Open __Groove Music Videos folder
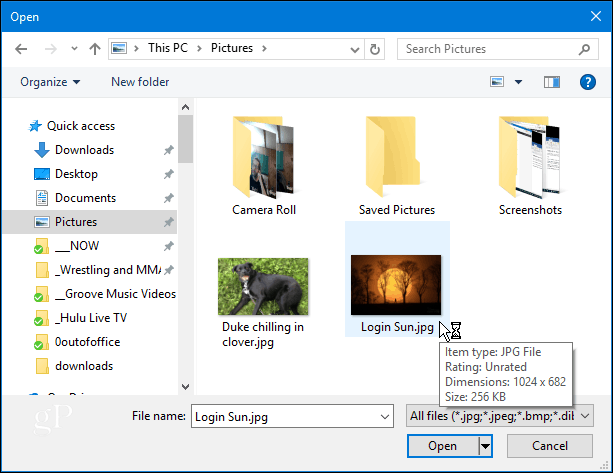The image size is (613, 473). 115,294
